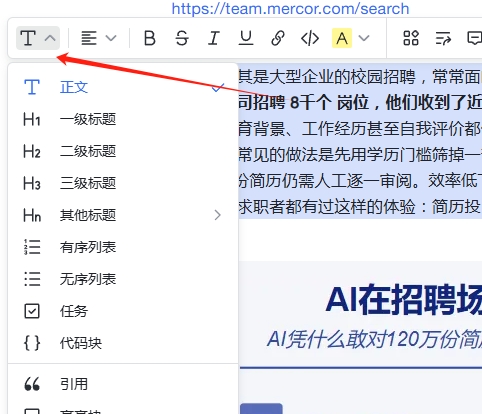Insert a hyperlink with link icon
This screenshot has height=414, width=482.
(x=278, y=38)
